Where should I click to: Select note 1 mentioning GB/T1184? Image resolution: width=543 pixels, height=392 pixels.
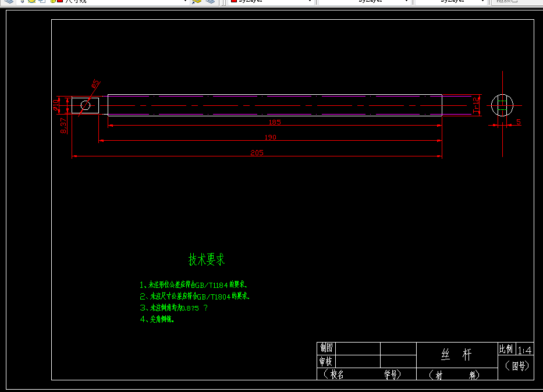[x=194, y=285]
